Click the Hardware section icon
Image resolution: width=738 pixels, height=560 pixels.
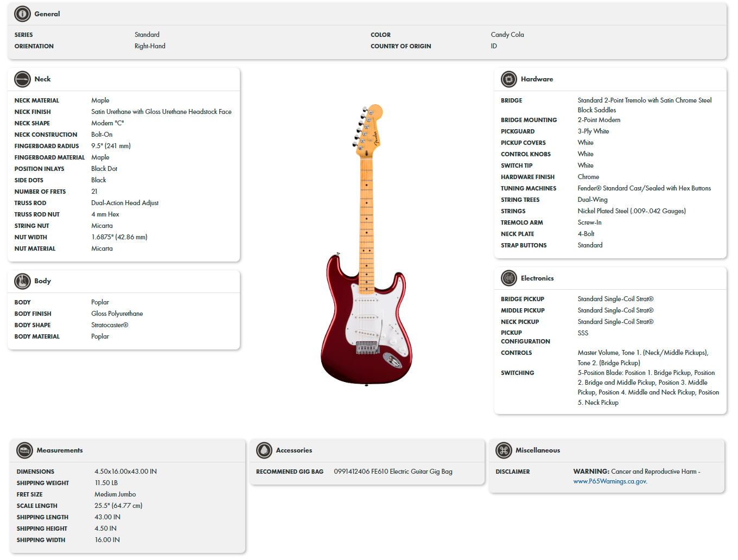[508, 79]
